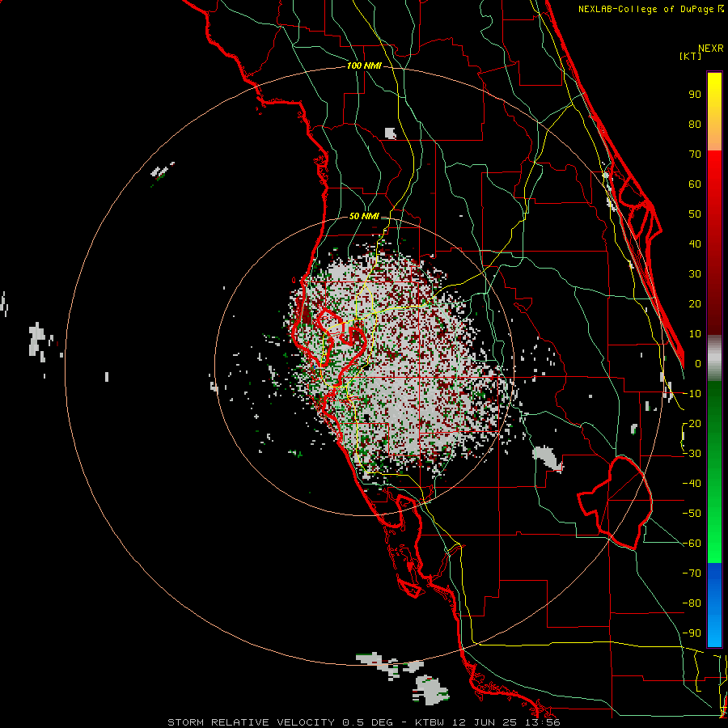
Task: Click the Storm Relative Velocity KTBW caption
Action: (364, 722)
